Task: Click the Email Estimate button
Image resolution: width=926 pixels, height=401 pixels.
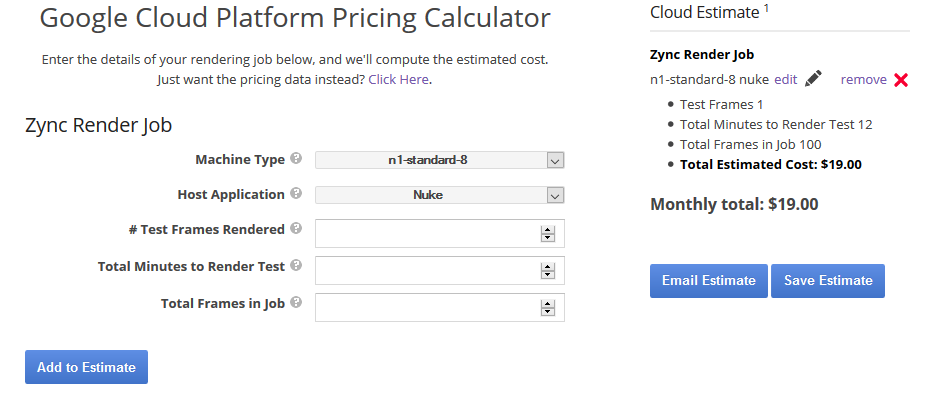Action: tap(709, 281)
